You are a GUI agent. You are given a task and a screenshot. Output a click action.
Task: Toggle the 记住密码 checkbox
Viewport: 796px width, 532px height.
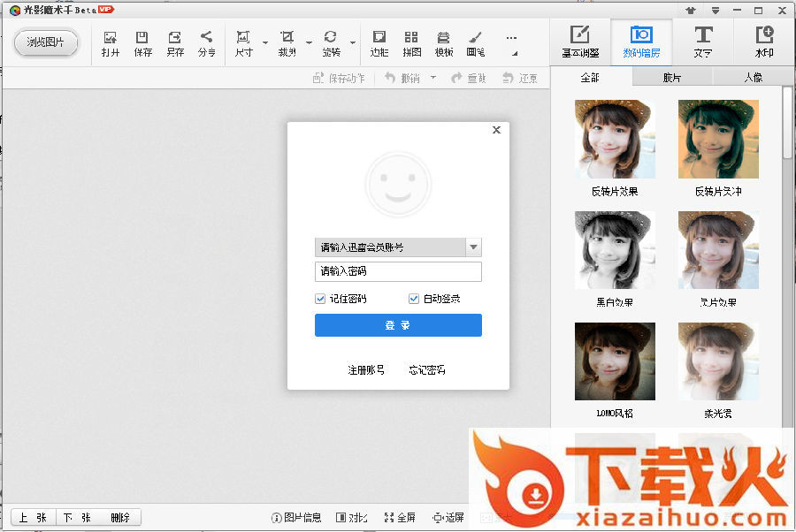click(321, 299)
